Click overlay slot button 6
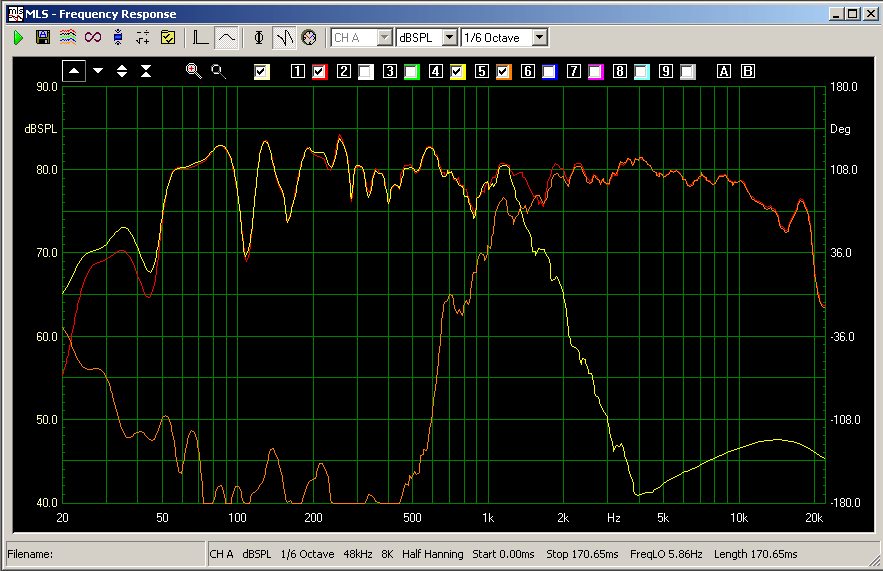This screenshot has height=571, width=883. (528, 71)
